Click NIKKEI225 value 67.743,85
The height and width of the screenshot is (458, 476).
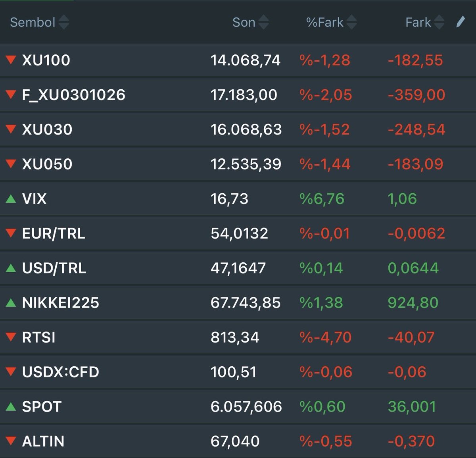246,302
